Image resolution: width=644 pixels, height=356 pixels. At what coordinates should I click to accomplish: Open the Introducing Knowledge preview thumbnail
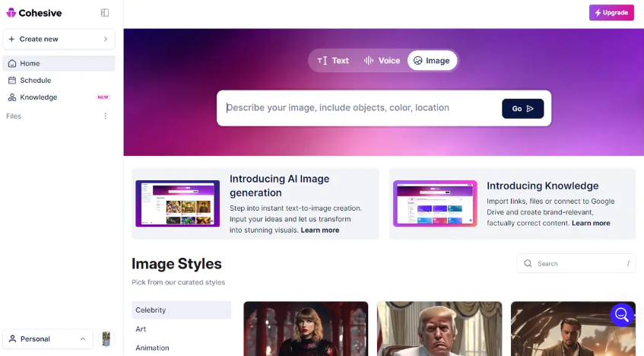435,204
